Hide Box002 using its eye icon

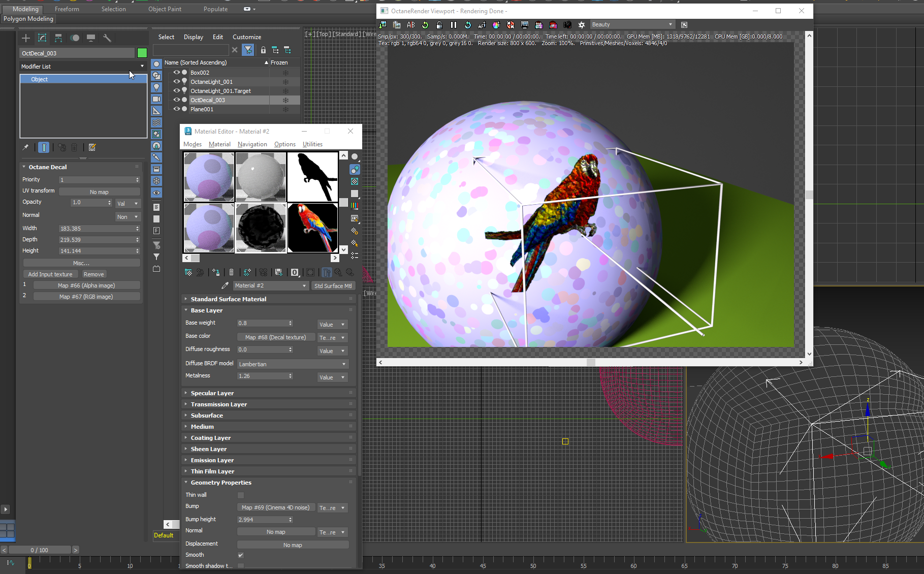point(176,73)
